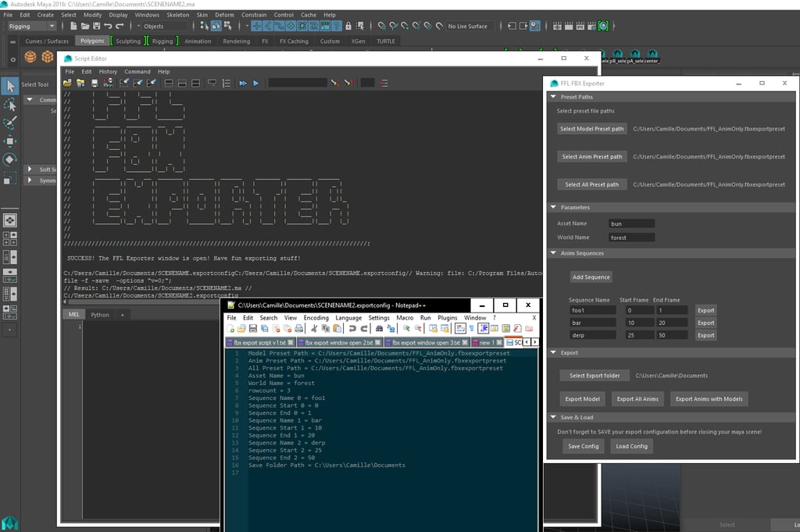This screenshot has height=532, width=800.
Task: Click the Asset Name input field
Action: [x=631, y=224]
